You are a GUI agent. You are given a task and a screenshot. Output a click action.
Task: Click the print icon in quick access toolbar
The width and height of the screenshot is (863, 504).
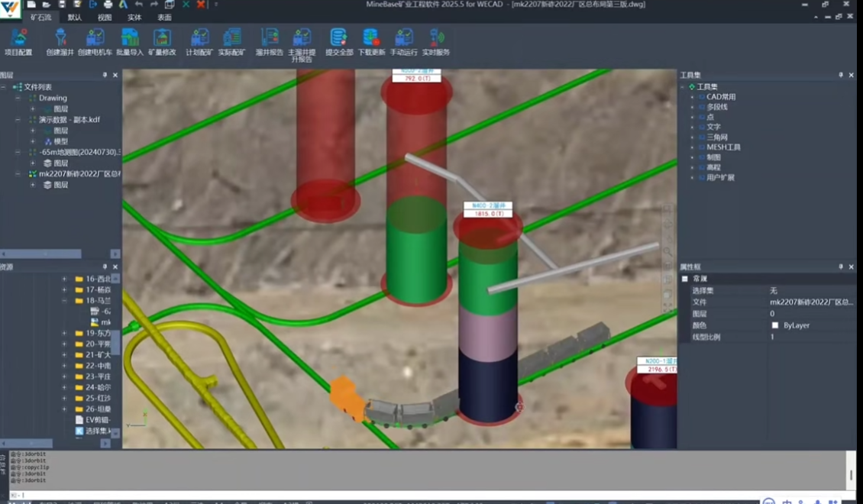coord(108,5)
